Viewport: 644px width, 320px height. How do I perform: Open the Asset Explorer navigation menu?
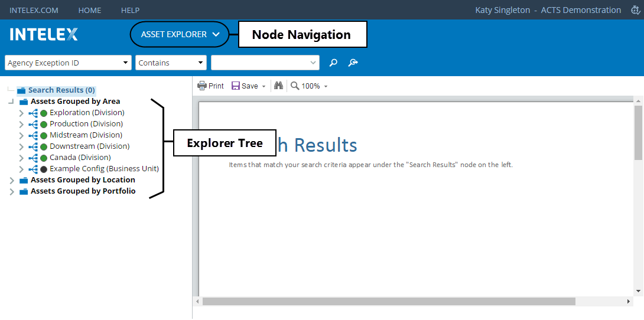pyautogui.click(x=180, y=34)
